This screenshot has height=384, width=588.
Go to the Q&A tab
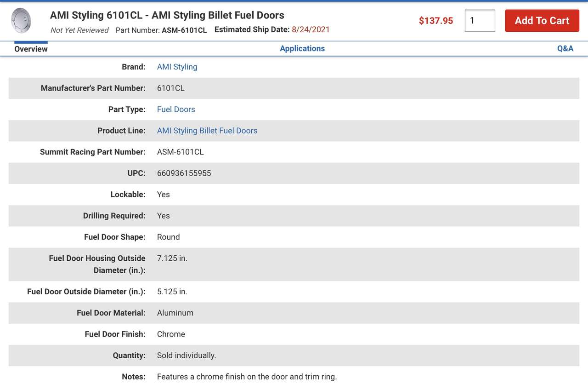565,48
